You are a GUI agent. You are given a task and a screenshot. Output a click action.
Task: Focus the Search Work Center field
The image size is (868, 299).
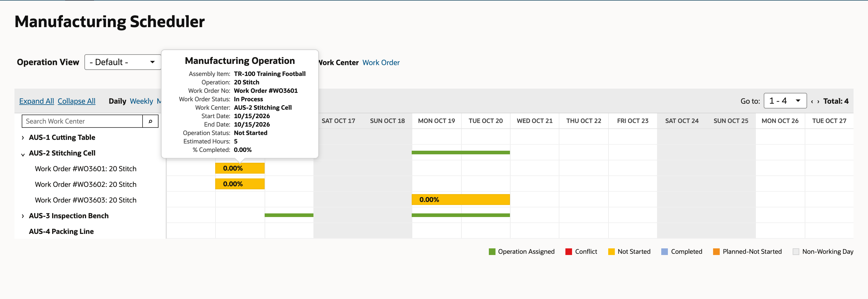point(82,121)
